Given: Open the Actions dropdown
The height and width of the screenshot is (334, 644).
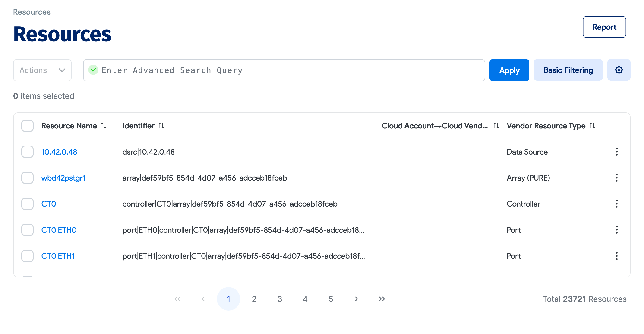Looking at the screenshot, I should 42,70.
